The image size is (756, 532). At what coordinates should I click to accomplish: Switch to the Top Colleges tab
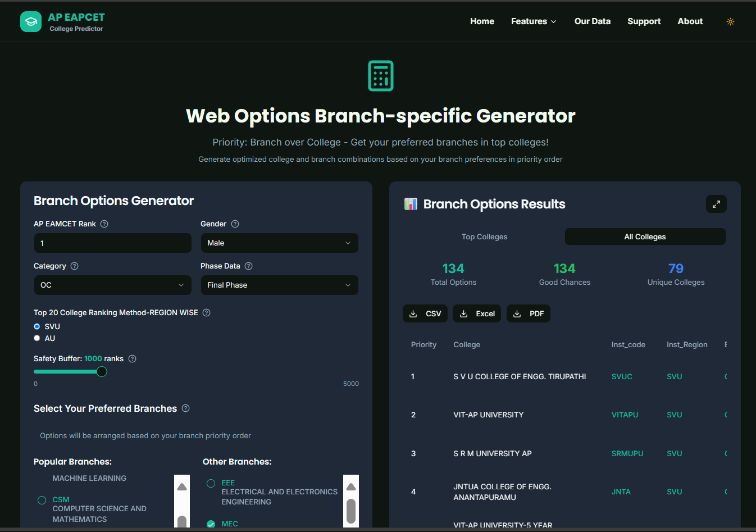pos(484,237)
